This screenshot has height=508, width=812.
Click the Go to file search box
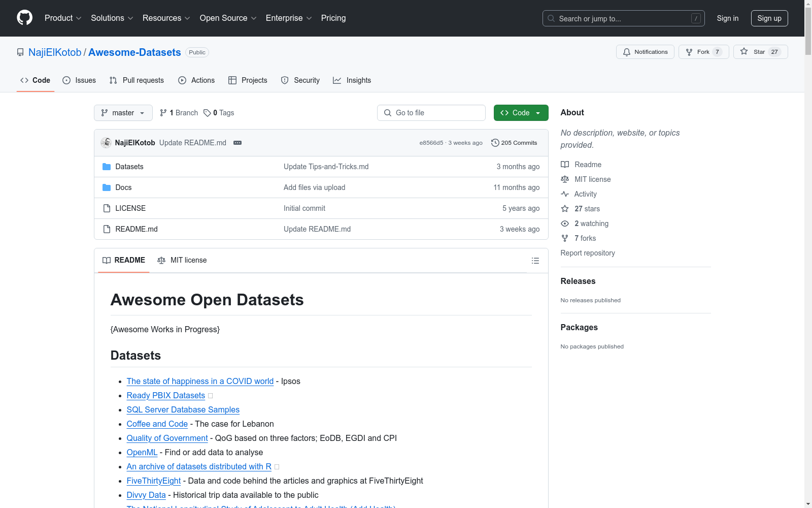pyautogui.click(x=431, y=113)
